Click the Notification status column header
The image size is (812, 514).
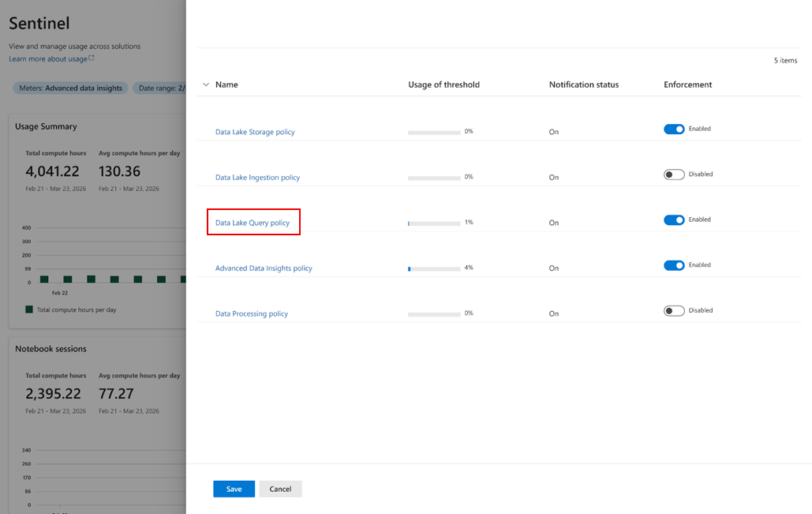pyautogui.click(x=584, y=84)
